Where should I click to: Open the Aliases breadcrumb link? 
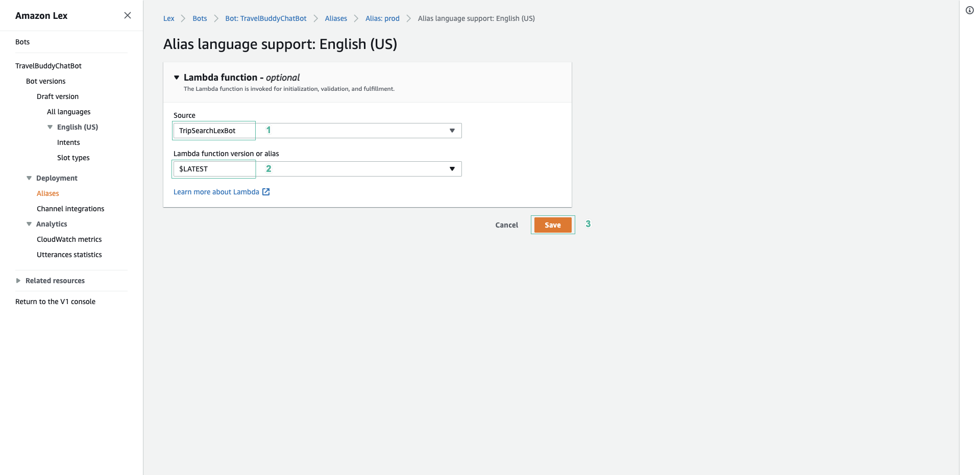tap(336, 18)
